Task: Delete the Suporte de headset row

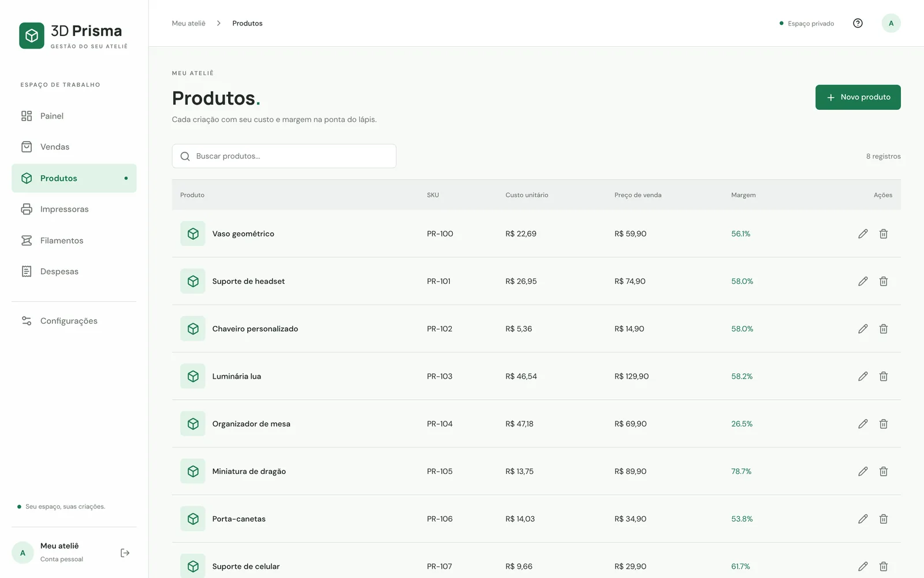Action: point(884,281)
